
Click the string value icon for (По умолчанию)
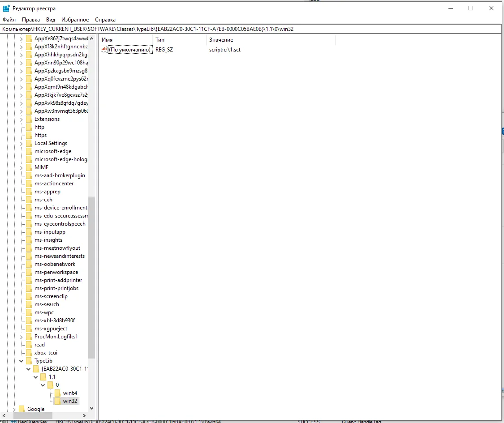point(104,50)
